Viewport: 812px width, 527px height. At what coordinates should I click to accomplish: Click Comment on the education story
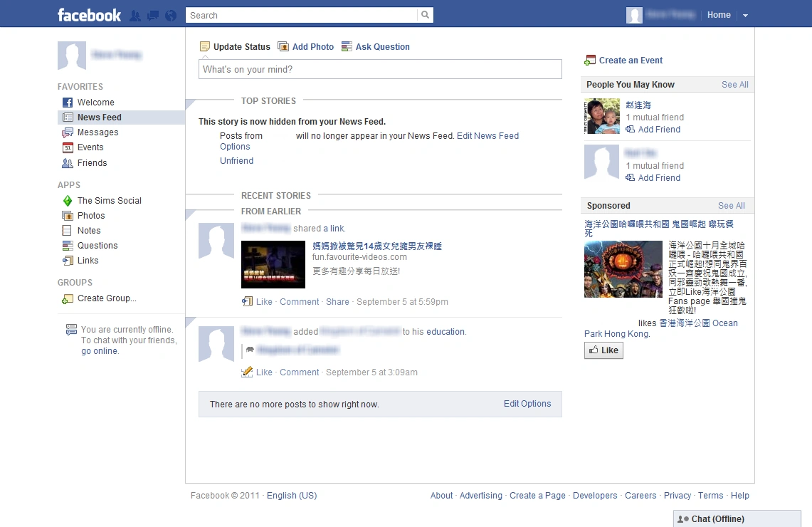coord(300,372)
